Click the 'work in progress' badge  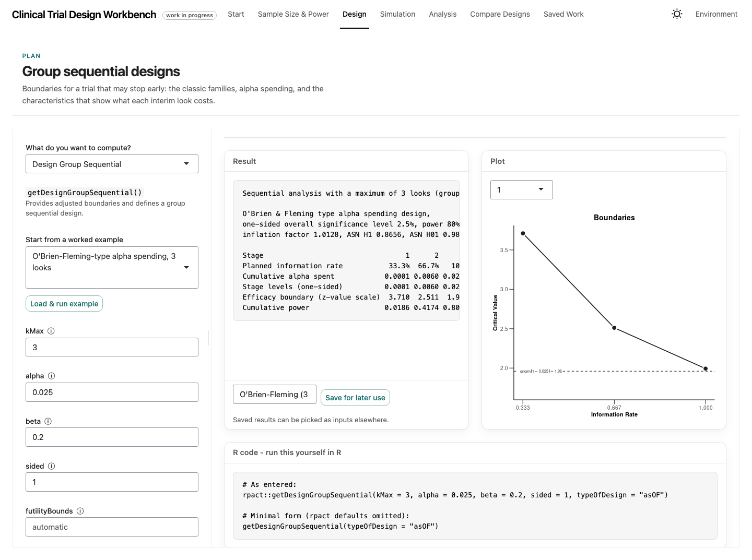click(190, 15)
